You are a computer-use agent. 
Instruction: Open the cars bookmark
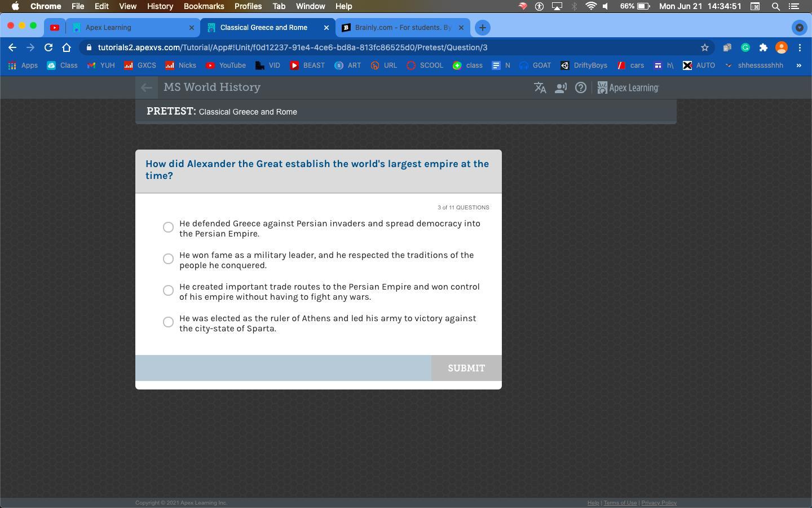630,65
